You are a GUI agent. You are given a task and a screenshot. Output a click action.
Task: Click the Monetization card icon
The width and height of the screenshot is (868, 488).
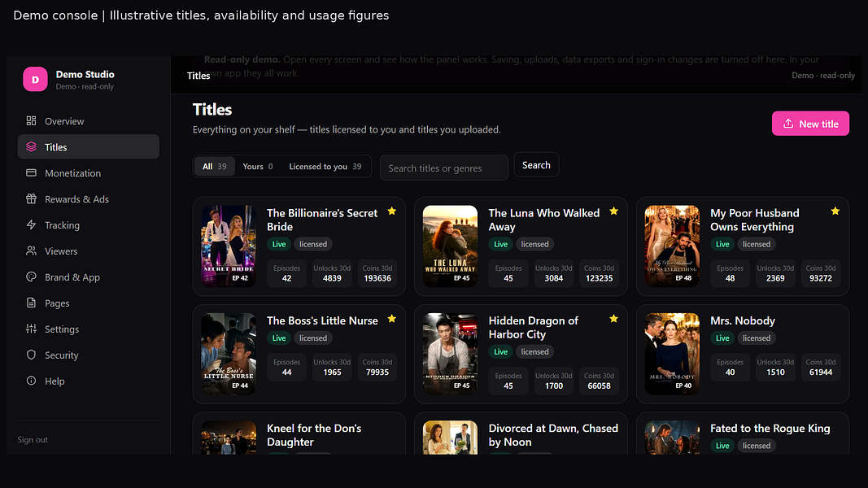point(31,172)
